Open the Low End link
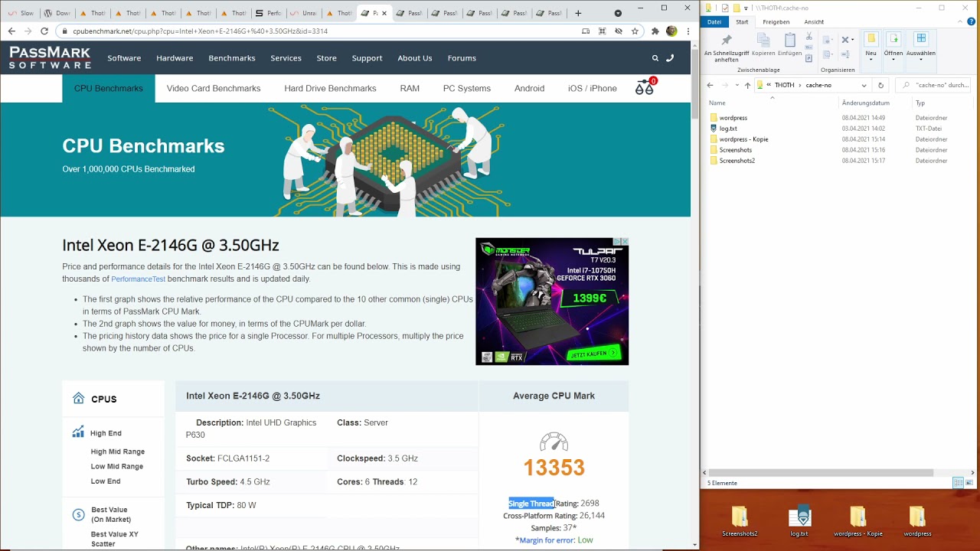Screen dimensions: 980x551 (106, 481)
